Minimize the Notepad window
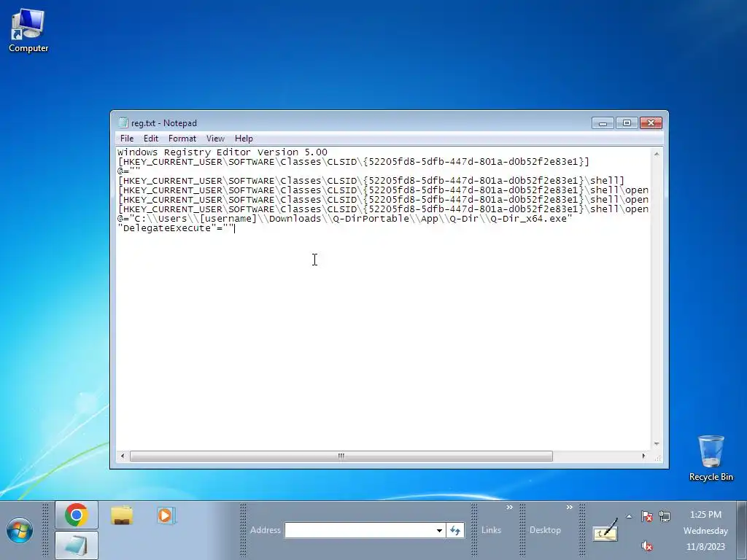Image resolution: width=747 pixels, height=560 pixels. point(603,123)
